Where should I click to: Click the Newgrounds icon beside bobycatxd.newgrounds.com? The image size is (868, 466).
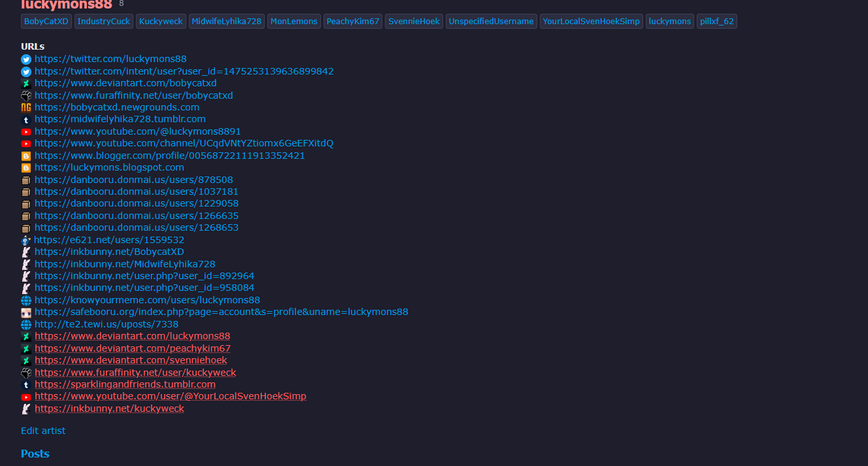26,108
